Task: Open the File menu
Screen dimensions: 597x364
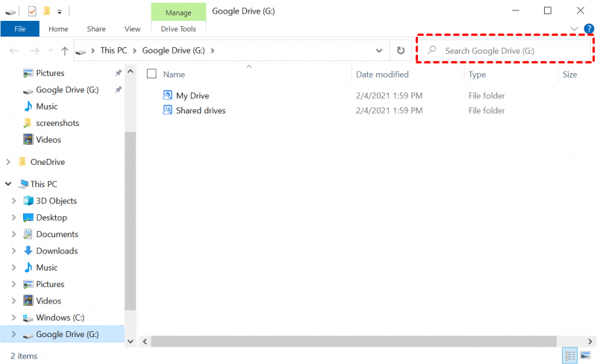Action: click(20, 29)
